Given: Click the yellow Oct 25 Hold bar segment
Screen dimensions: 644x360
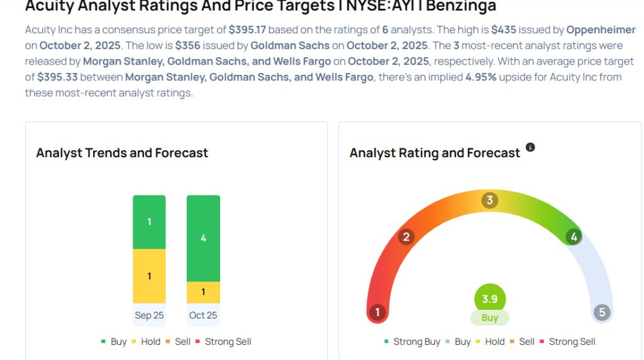Looking at the screenshot, I should 203,292.
